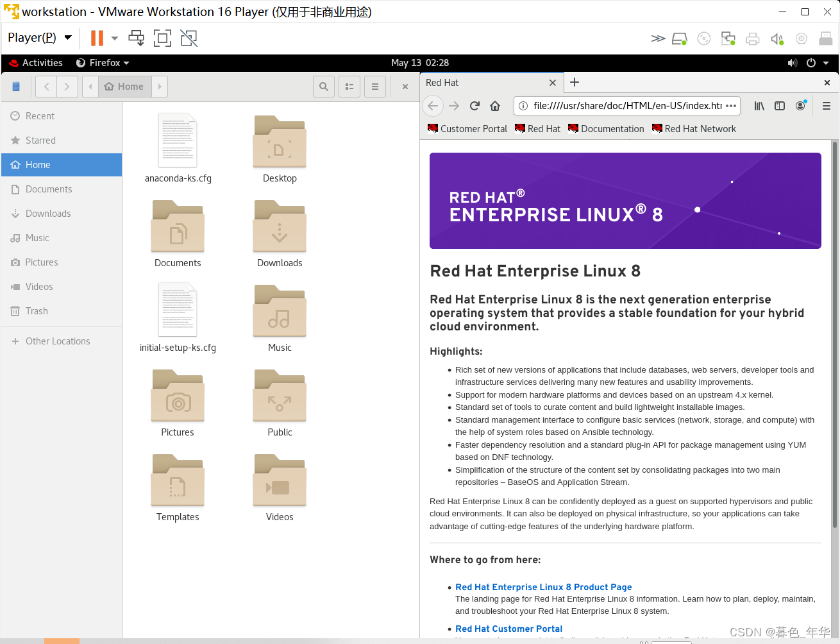Viewport: 840px width, 644px height.
Task: Open a new Firefox tab
Action: tap(575, 82)
